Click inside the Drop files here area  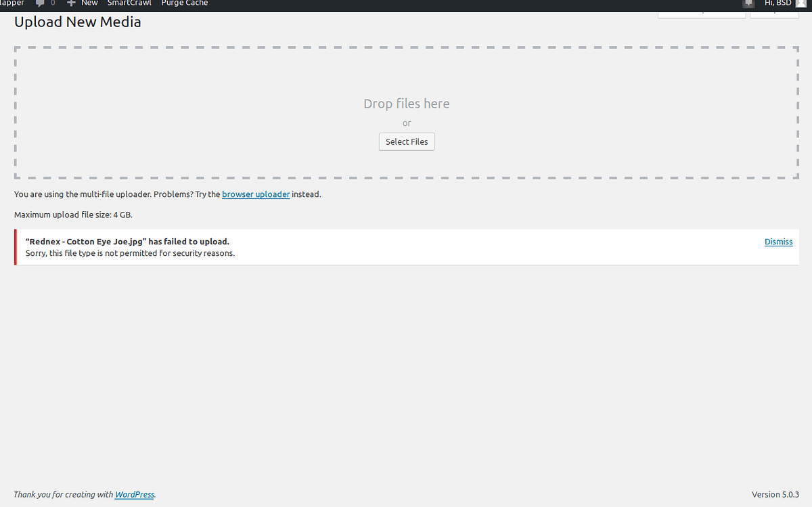click(406, 104)
